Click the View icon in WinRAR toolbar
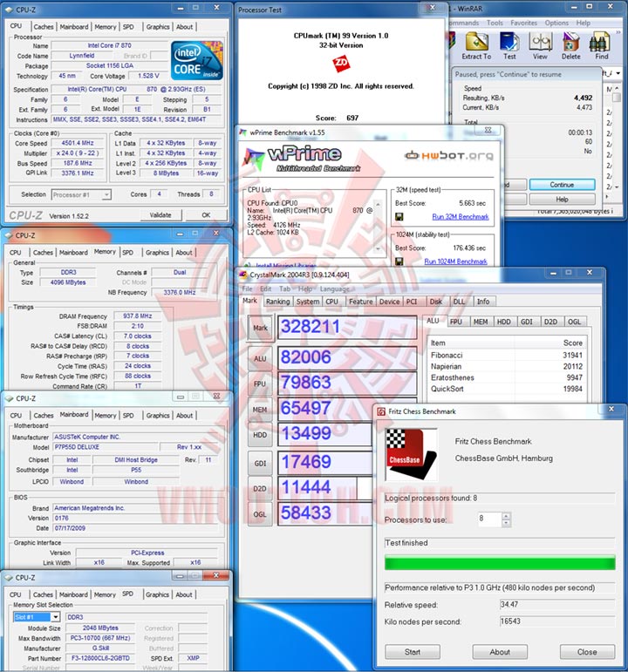628x672 pixels. 540,46
